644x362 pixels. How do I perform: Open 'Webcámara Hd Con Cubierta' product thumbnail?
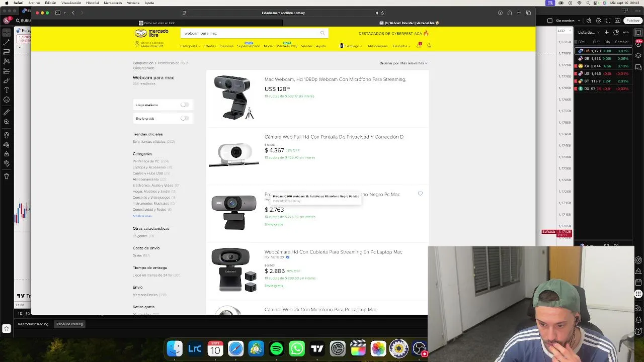click(233, 270)
